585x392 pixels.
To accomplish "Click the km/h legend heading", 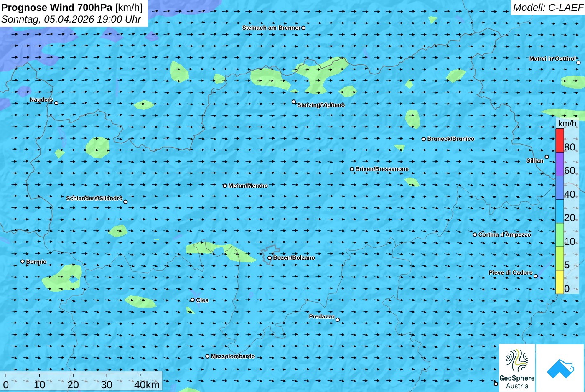I will [x=567, y=123].
